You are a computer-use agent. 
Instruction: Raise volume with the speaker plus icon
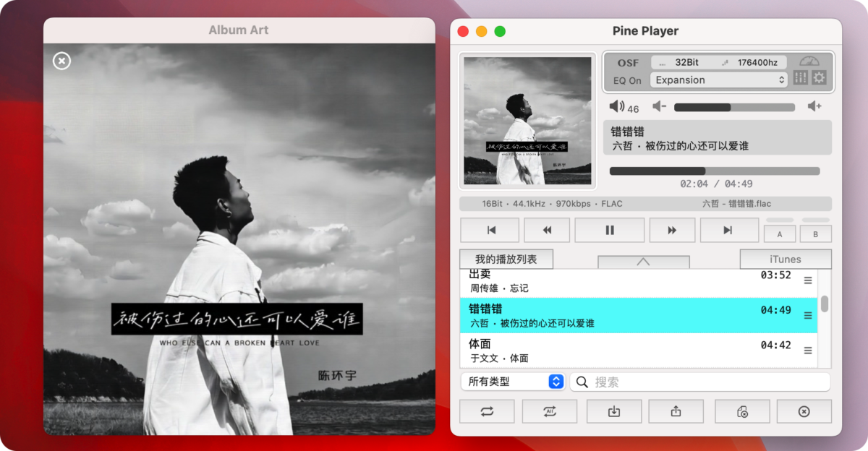(x=814, y=107)
